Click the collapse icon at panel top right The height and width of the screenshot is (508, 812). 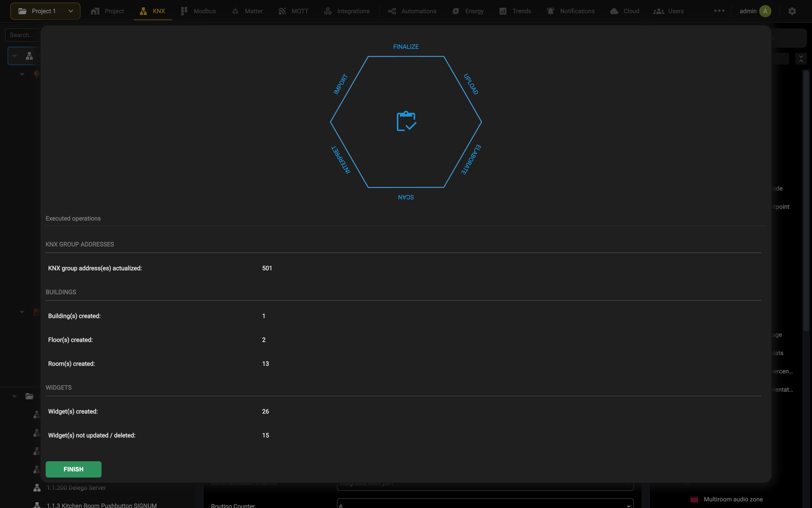(801, 58)
